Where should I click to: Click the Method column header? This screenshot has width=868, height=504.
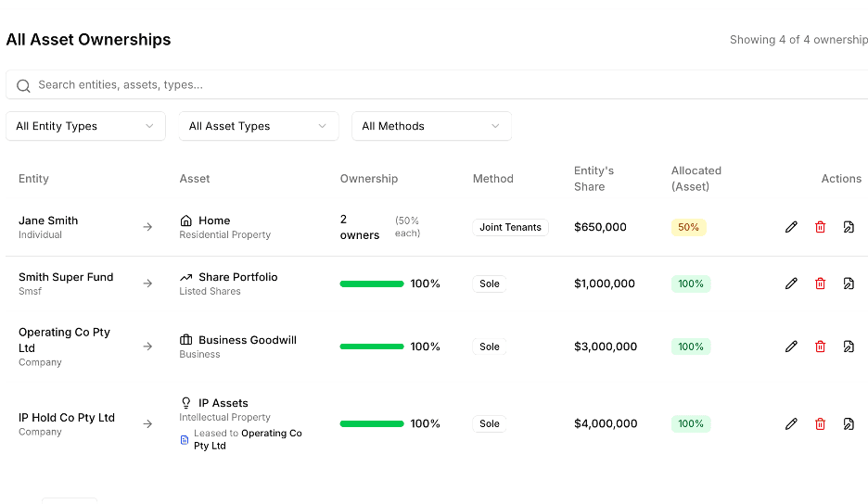point(492,178)
